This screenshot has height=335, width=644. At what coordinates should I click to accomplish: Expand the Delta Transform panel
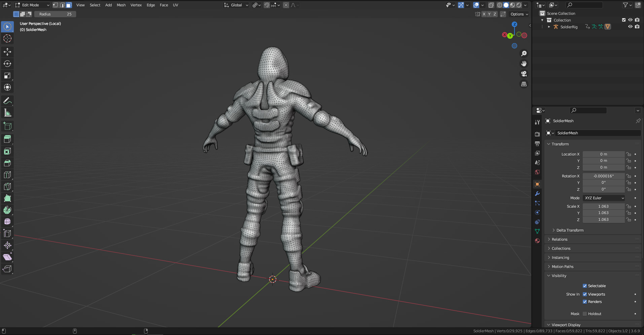pos(570,230)
